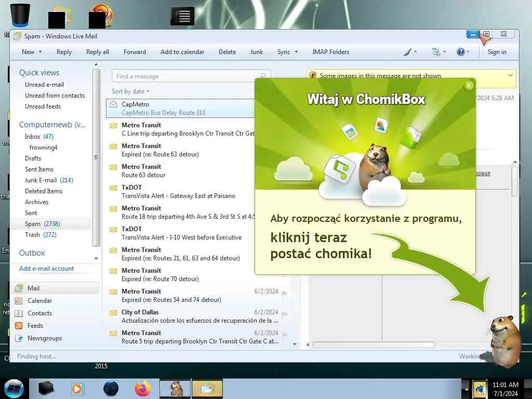Close the ChomikBox welcome popup
The width and height of the screenshot is (532, 399).
pos(469,86)
